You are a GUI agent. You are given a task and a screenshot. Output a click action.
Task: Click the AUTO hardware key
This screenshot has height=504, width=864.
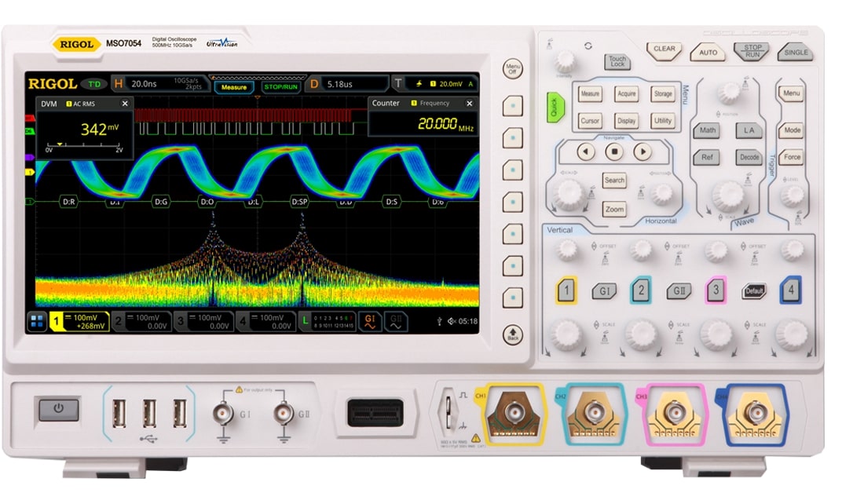point(708,53)
